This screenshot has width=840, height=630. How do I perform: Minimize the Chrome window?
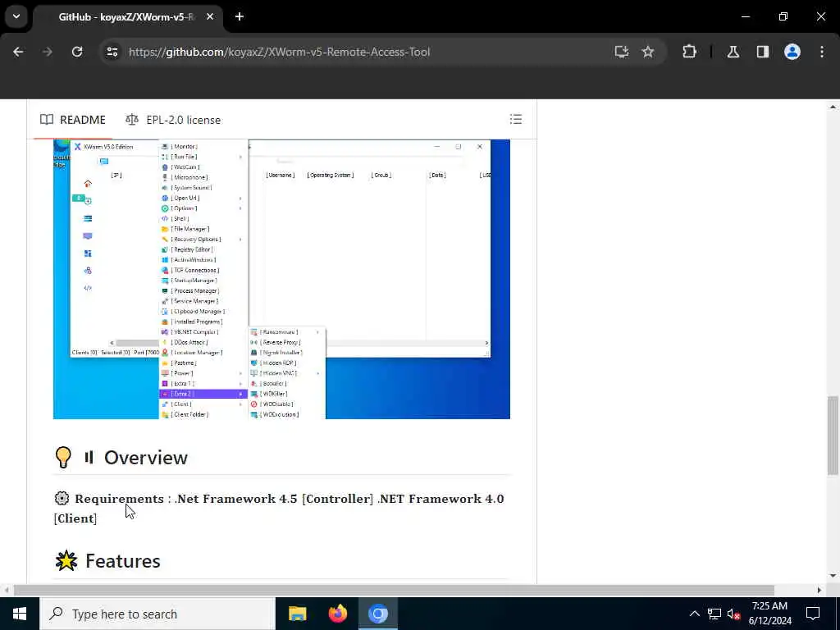click(745, 17)
